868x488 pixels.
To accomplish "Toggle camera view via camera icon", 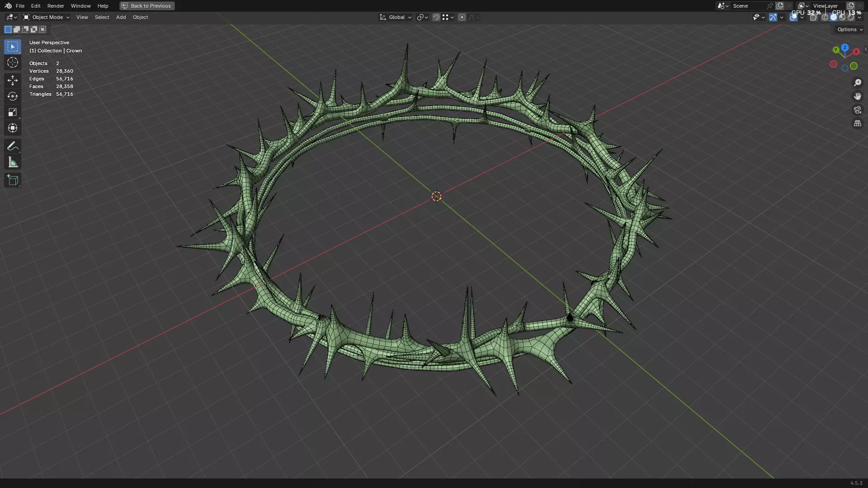I will 858,110.
